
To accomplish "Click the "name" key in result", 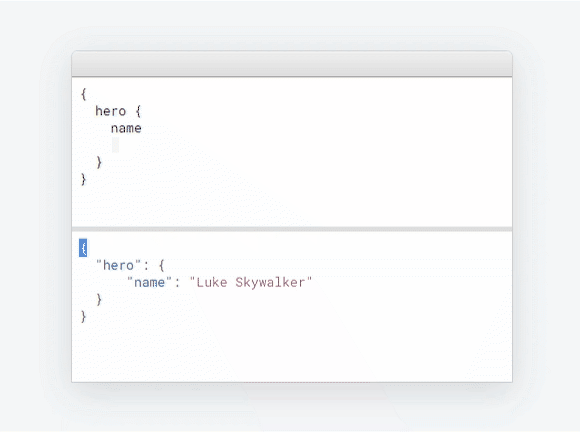I will [x=149, y=283].
